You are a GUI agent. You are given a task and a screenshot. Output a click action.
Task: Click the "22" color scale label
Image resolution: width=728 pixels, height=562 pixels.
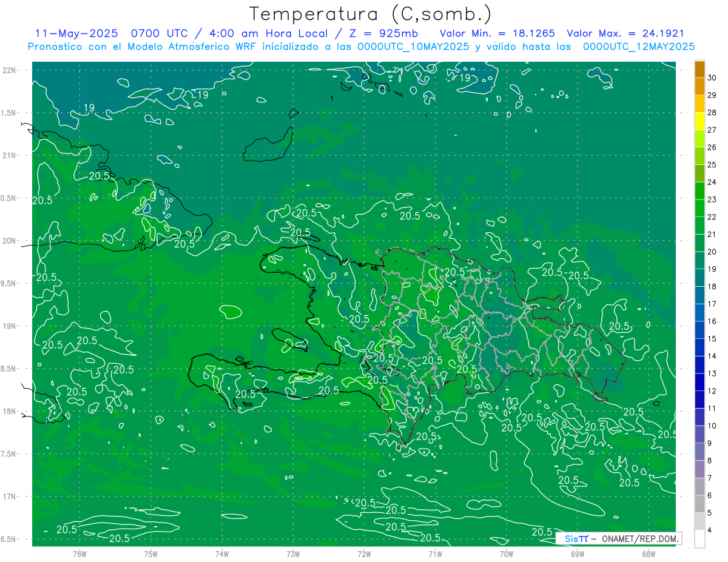pos(712,217)
